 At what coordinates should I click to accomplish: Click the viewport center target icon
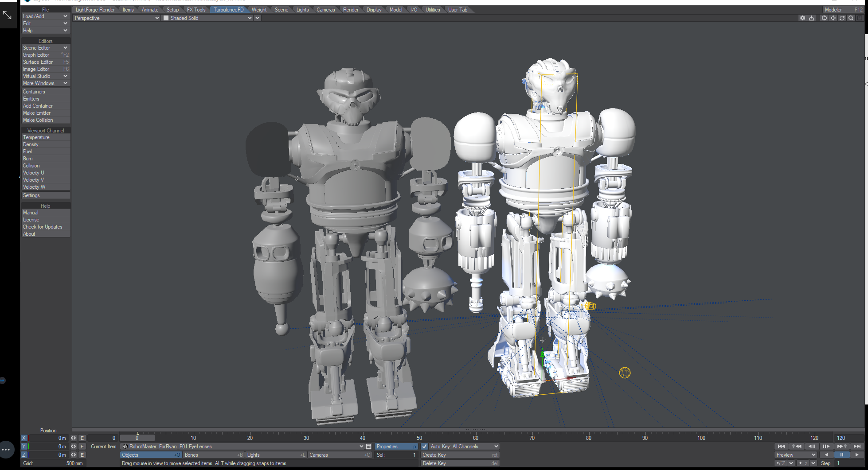pos(824,18)
